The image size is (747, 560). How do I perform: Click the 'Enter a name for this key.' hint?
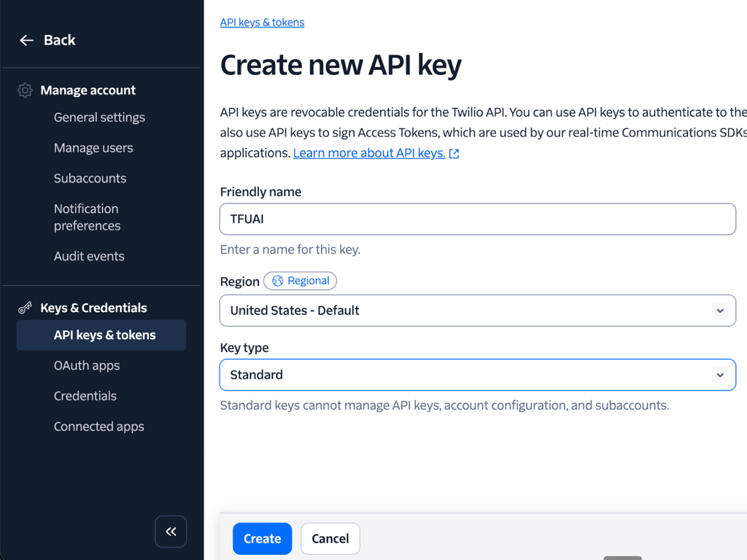(290, 249)
